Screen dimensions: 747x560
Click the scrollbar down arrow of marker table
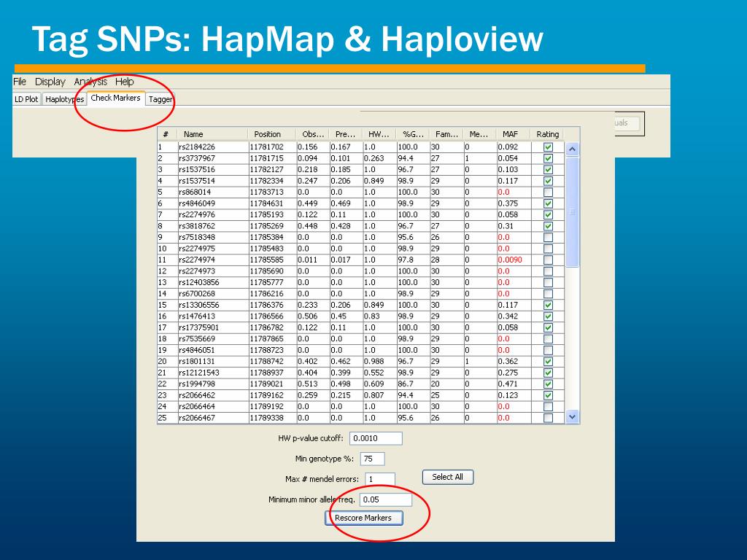[572, 416]
